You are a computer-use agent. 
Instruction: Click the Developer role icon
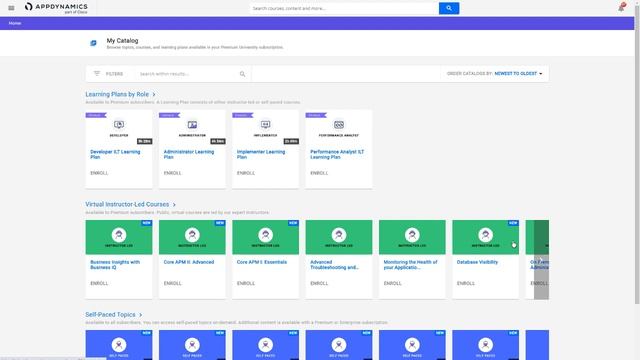click(119, 124)
